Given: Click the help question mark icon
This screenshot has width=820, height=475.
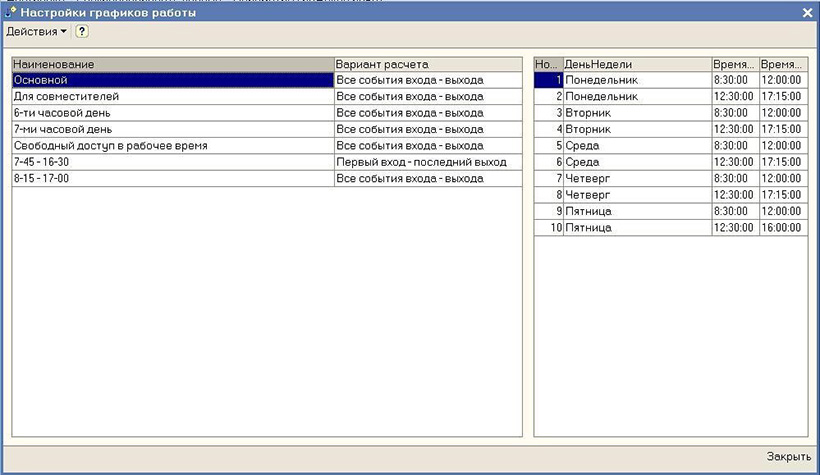Looking at the screenshot, I should pos(82,32).
